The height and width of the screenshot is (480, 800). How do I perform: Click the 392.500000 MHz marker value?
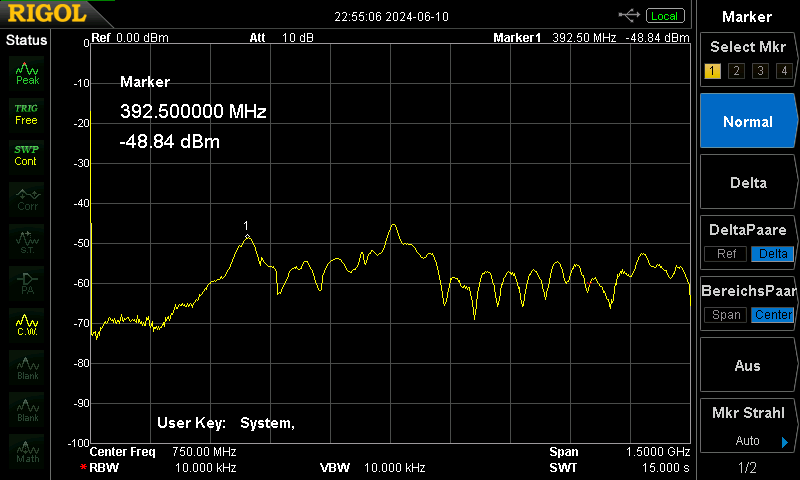pyautogui.click(x=193, y=111)
